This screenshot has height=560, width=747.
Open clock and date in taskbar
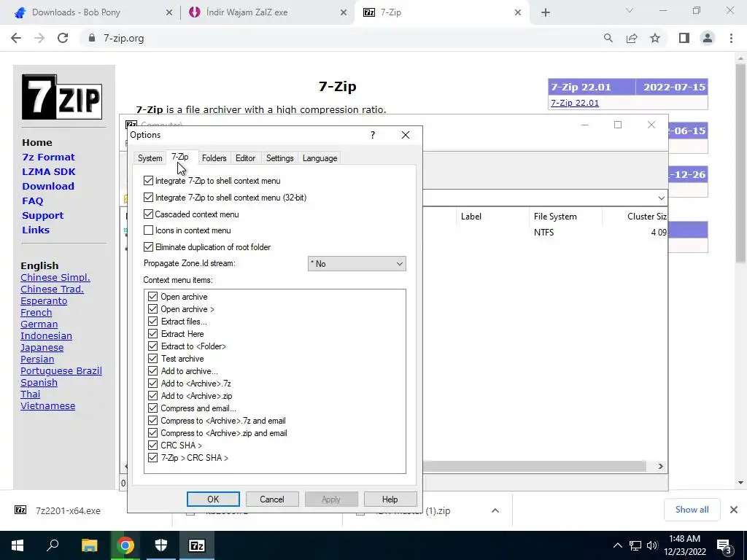(x=684, y=545)
